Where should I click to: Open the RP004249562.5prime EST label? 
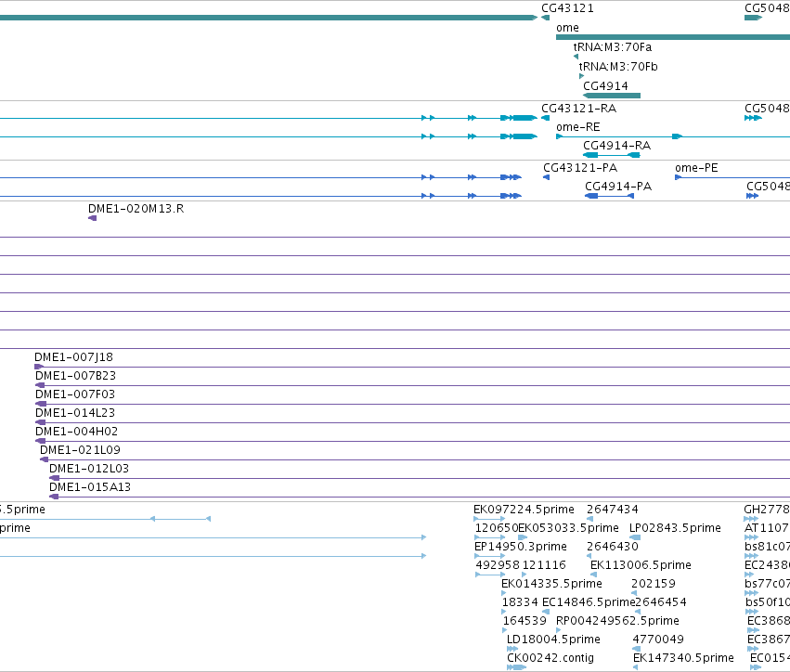pos(617,621)
